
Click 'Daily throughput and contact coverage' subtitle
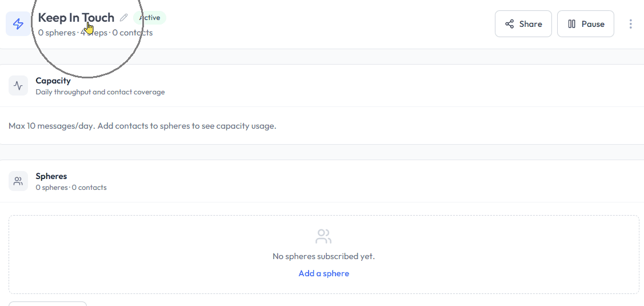click(100, 92)
